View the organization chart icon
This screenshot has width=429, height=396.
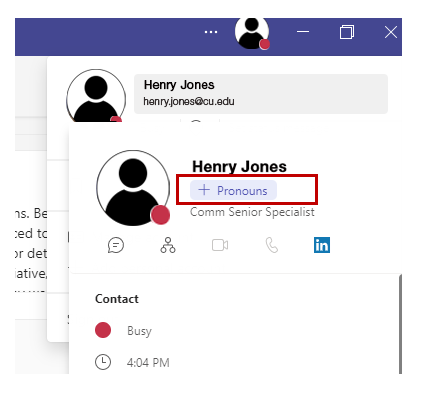168,245
